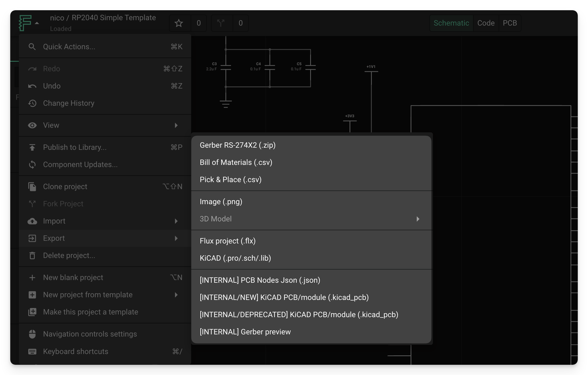This screenshot has height=375, width=588.
Task: Click the Undo arrow icon
Action: pos(32,86)
